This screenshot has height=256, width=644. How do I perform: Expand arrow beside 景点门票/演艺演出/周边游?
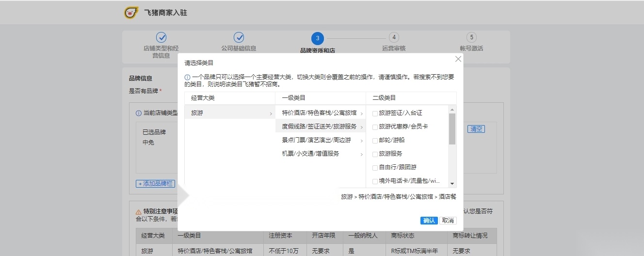(x=362, y=141)
